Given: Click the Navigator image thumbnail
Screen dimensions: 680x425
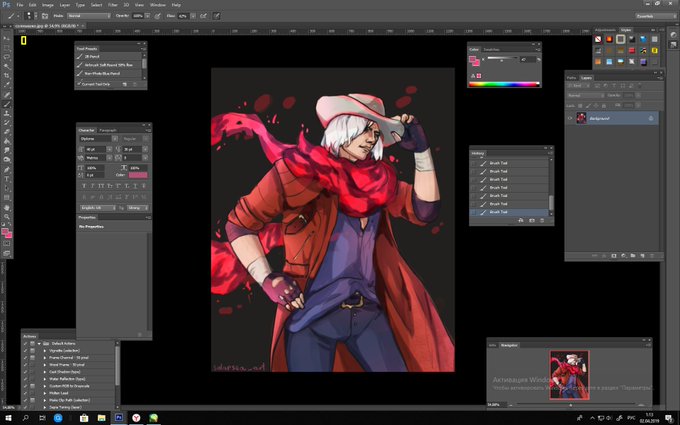Looking at the screenshot, I should (x=569, y=375).
